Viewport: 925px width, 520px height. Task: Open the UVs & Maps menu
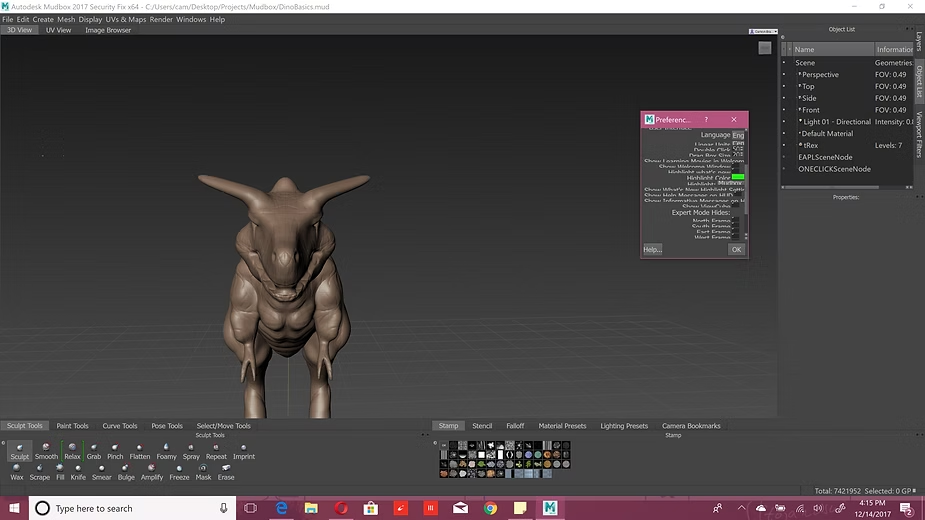click(126, 19)
